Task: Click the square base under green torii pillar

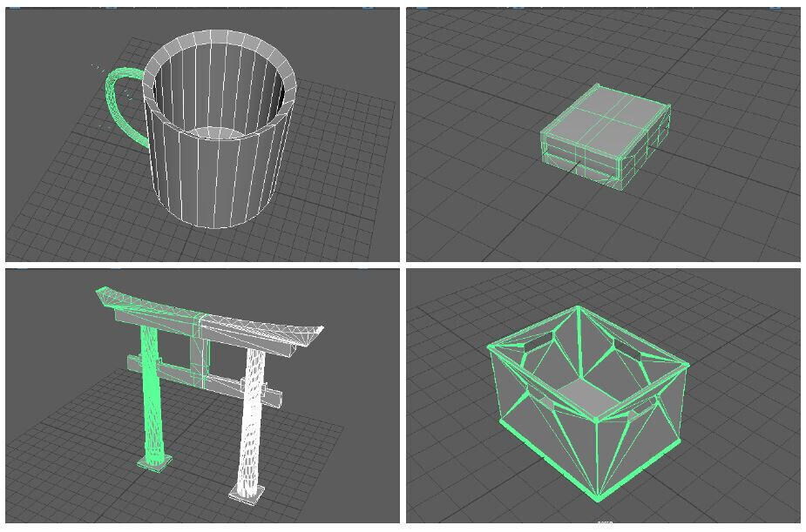Action: point(154,462)
